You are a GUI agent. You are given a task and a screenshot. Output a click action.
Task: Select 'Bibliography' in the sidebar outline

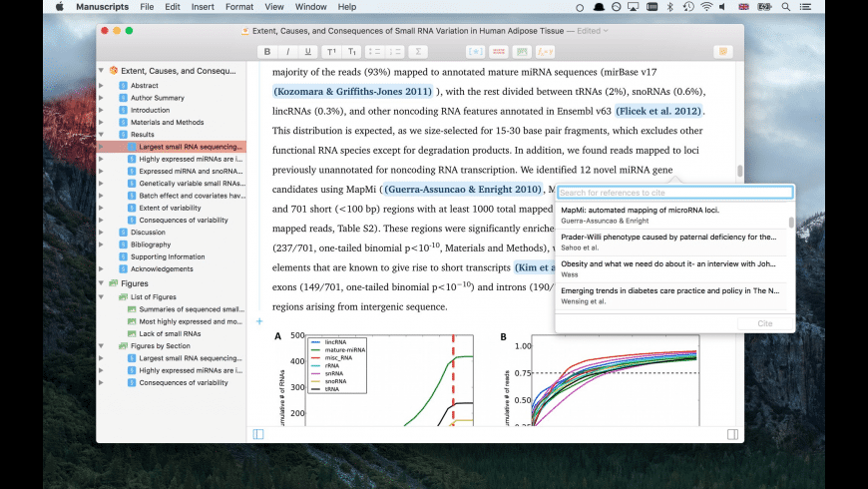[x=151, y=244]
